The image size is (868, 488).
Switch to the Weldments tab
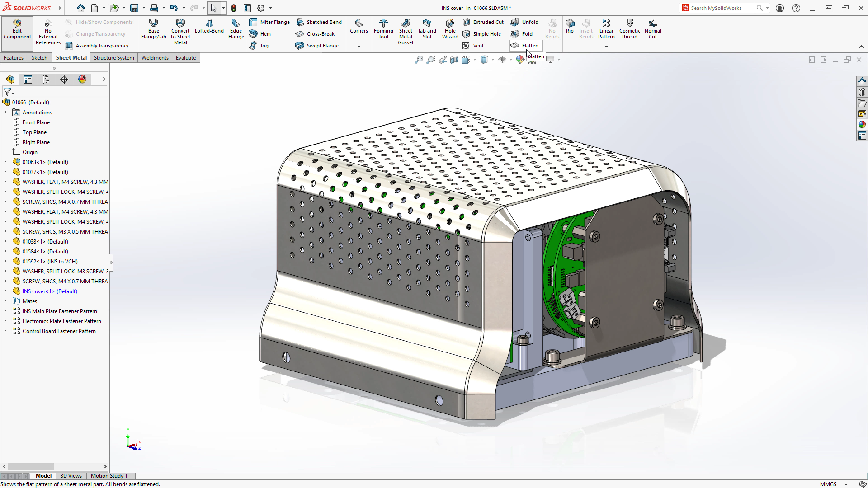coord(155,58)
